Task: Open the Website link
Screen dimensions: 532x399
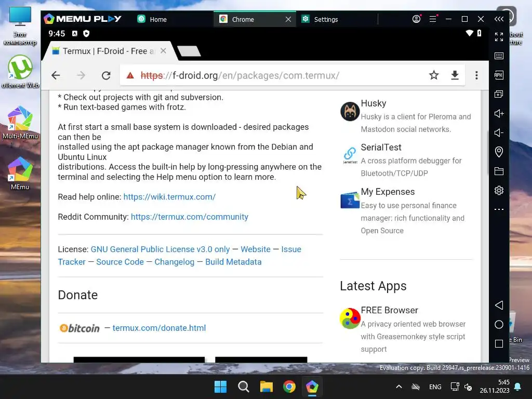Action: point(256,249)
